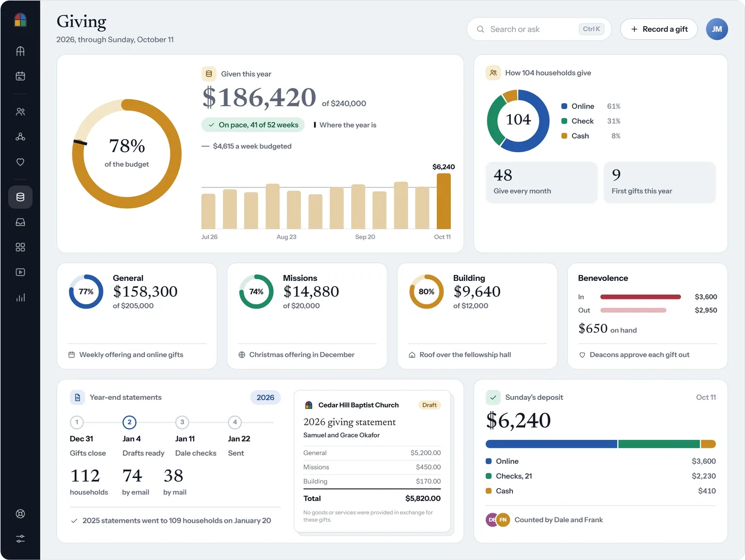Select the Giving database sidebar icon
This screenshot has height=560, width=745.
point(20,197)
